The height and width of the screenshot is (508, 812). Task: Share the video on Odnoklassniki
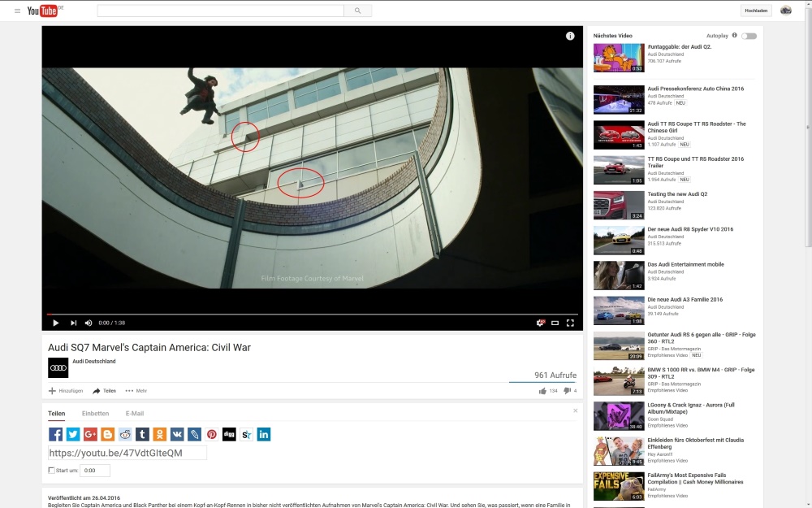159,434
